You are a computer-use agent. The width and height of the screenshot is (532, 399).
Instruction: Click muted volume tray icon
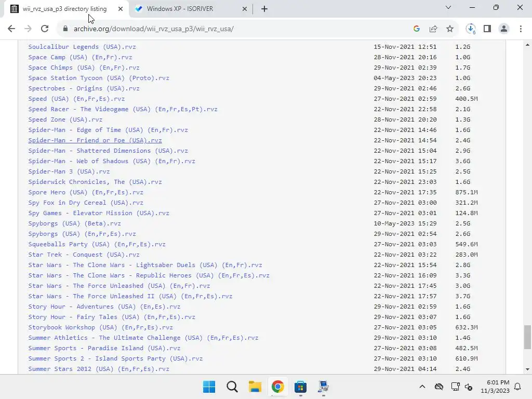(x=469, y=387)
